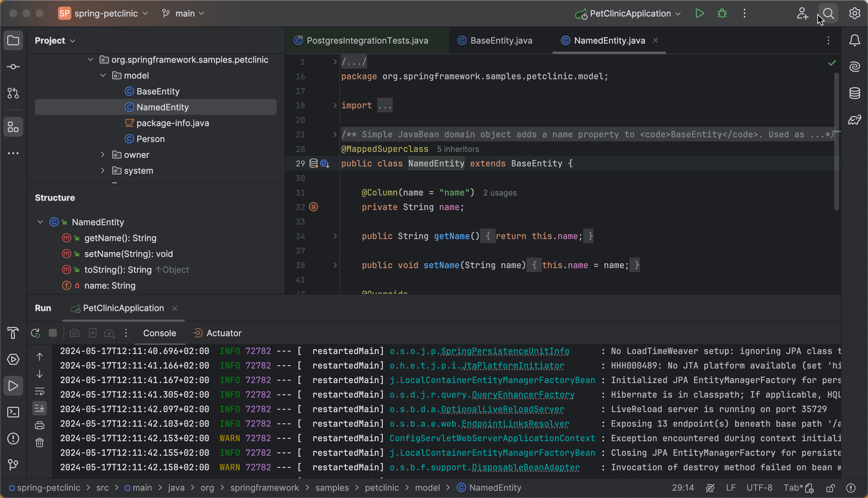This screenshot has height=498, width=868.
Task: Open the Database tool window
Action: point(855,92)
